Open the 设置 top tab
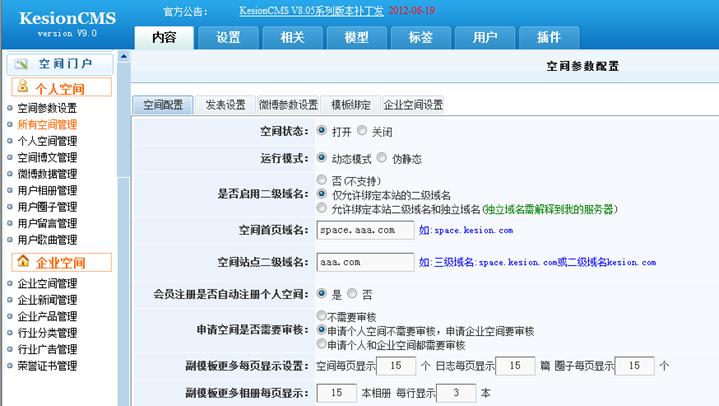This screenshot has width=719, height=406. pos(228,38)
